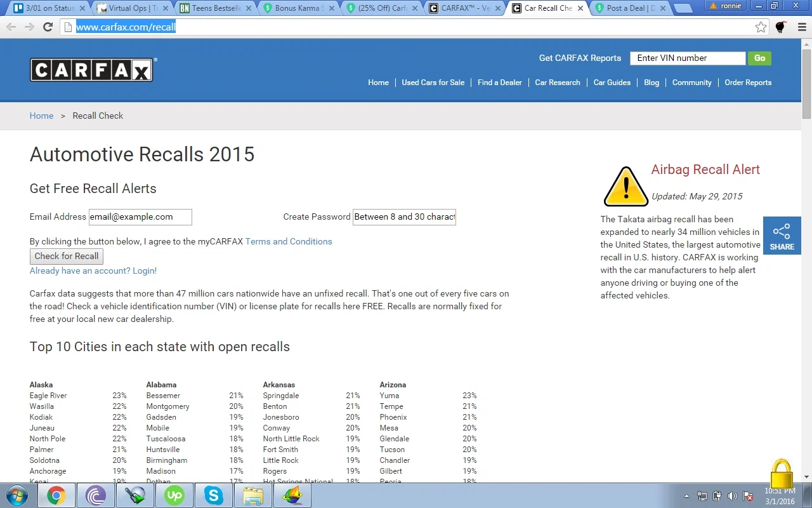
Task: Focus the Email Address input field
Action: click(140, 217)
